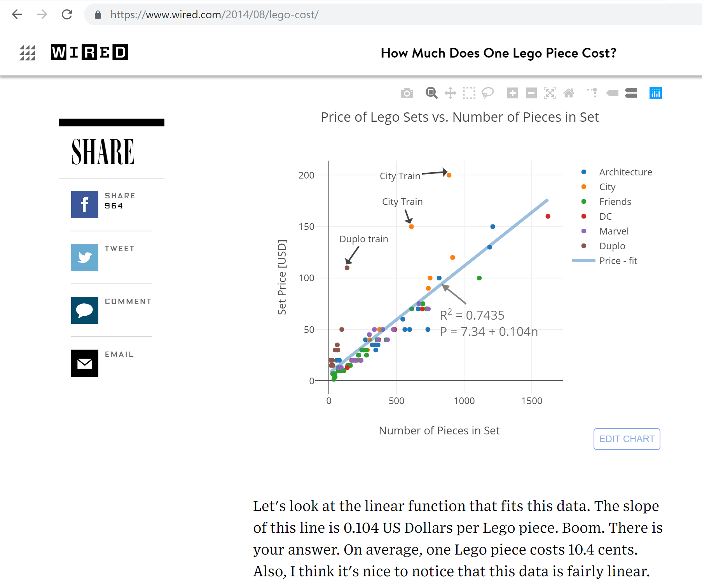The height and width of the screenshot is (588, 702).
Task: Go to WIRED homepage via logo
Action: (x=89, y=52)
